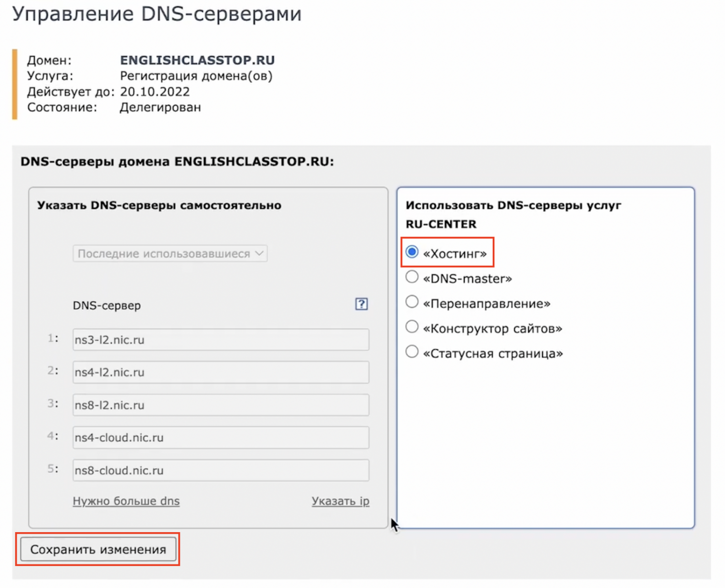Select the «DNS-master» radio option
725x588 pixels.
(x=412, y=277)
